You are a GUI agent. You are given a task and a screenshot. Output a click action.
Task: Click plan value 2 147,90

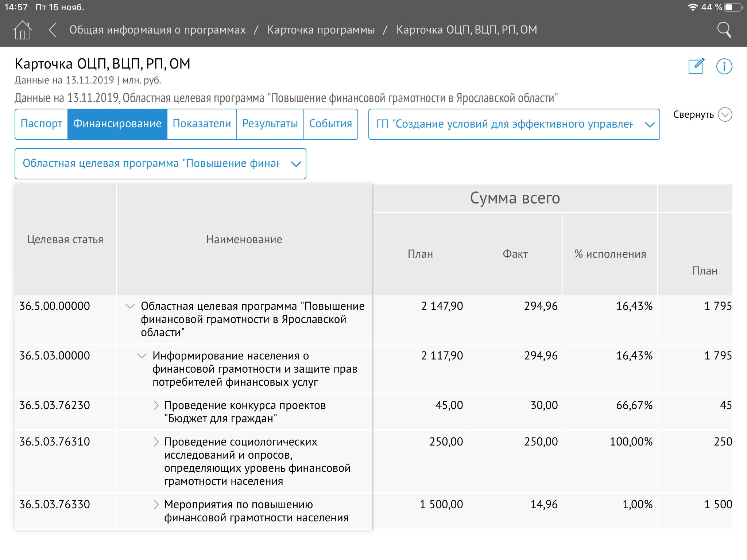tap(442, 306)
